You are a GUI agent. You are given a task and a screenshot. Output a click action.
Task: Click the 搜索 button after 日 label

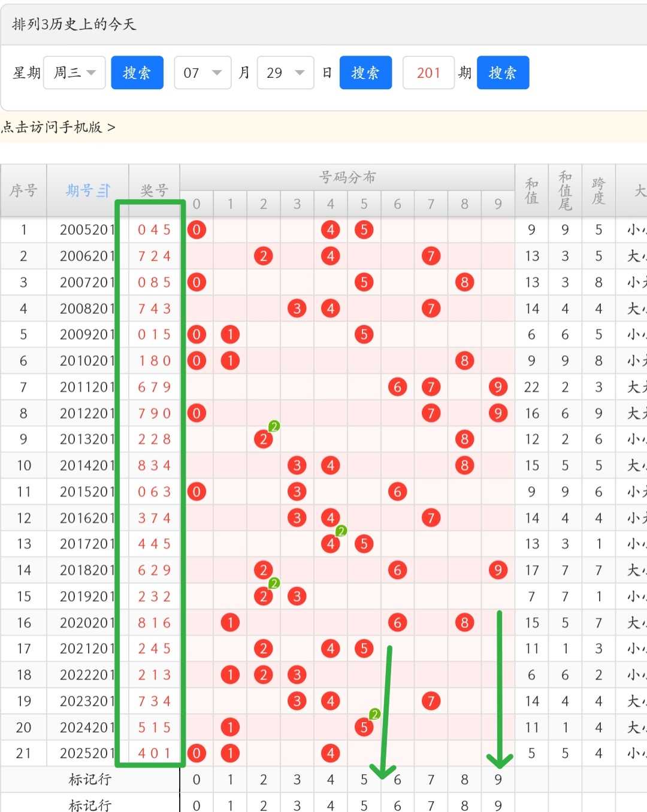click(365, 72)
